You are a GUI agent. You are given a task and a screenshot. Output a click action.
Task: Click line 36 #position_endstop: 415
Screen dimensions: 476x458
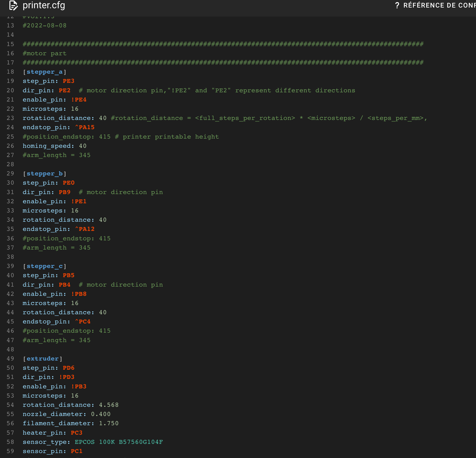click(67, 238)
